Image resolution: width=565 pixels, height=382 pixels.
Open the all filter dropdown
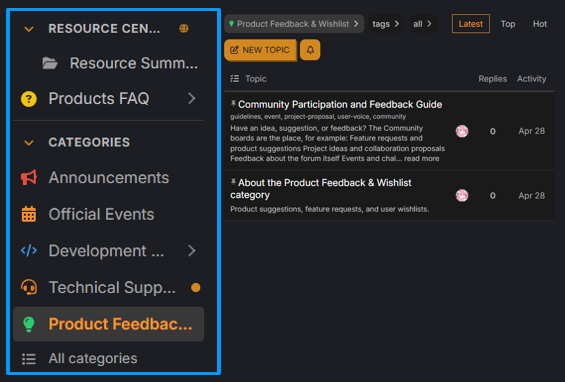point(423,24)
